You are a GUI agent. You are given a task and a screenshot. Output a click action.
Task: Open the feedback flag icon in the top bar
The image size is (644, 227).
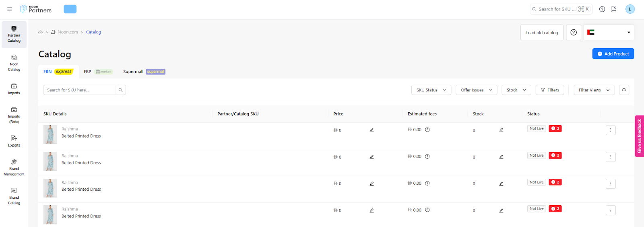pos(613,9)
